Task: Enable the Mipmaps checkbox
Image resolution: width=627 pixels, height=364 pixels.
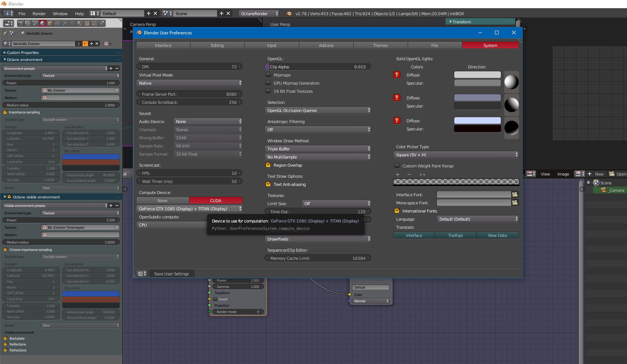Action: tap(269, 75)
